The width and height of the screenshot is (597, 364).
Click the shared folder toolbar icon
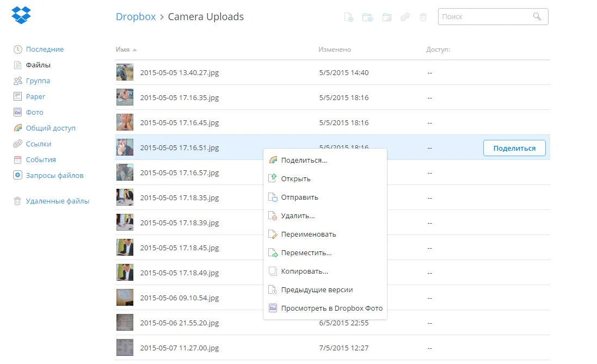[387, 17]
